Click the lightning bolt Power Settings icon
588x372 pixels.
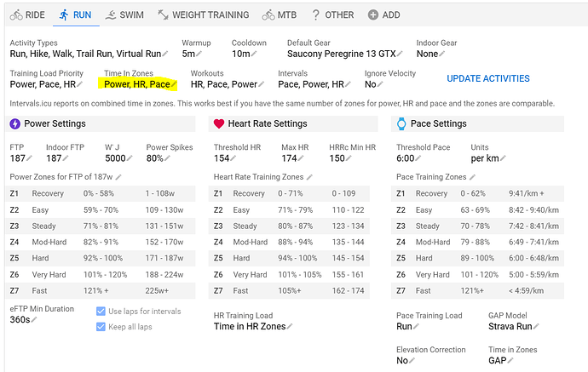(14, 123)
